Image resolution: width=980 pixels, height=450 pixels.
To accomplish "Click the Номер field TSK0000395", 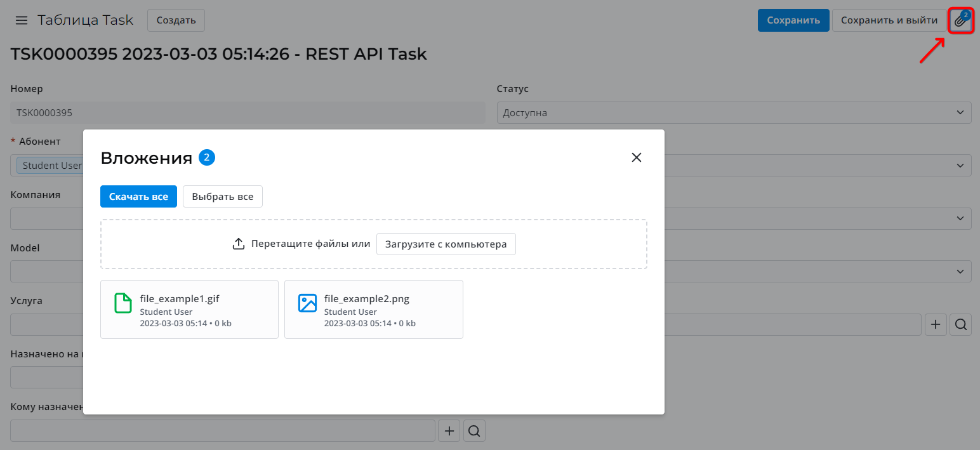I will click(x=248, y=113).
